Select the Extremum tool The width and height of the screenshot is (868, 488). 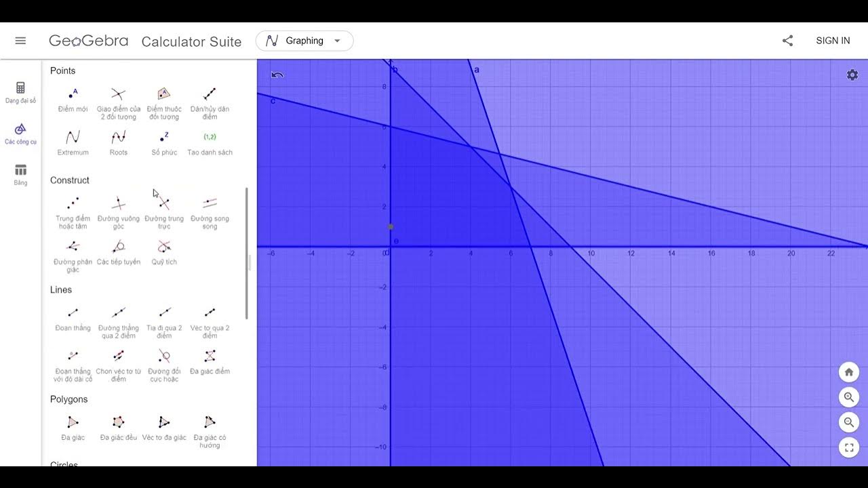click(x=73, y=143)
